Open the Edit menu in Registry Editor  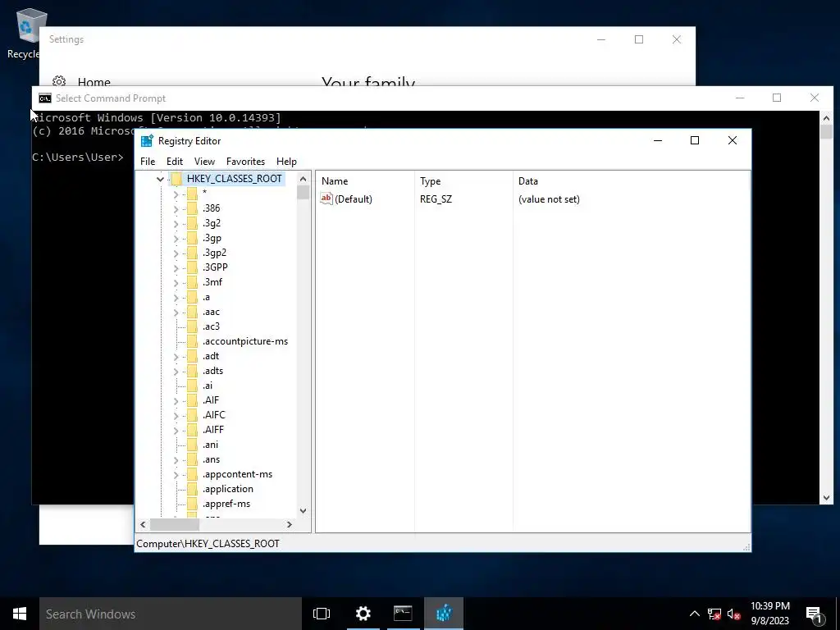[x=175, y=162]
